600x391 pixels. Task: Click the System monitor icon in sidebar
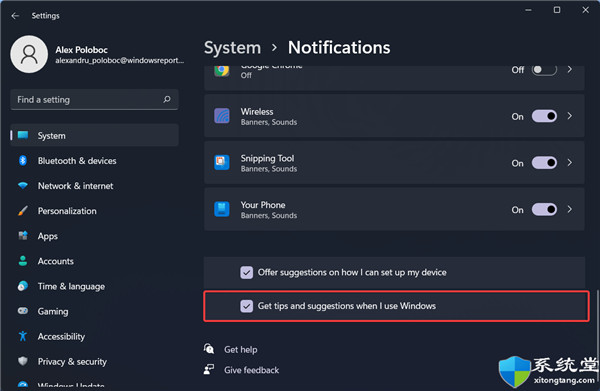(x=23, y=135)
